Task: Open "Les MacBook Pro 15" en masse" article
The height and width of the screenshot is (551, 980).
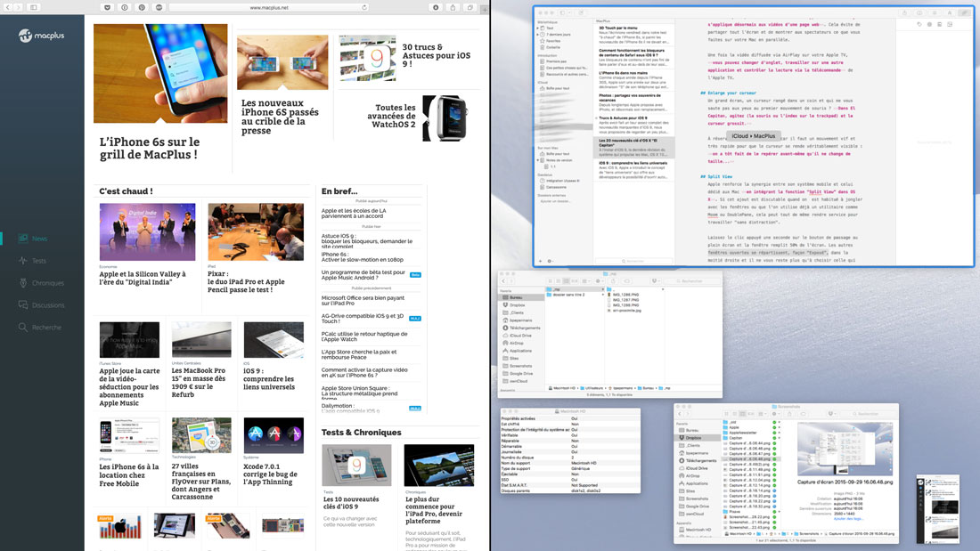Action: (199, 383)
